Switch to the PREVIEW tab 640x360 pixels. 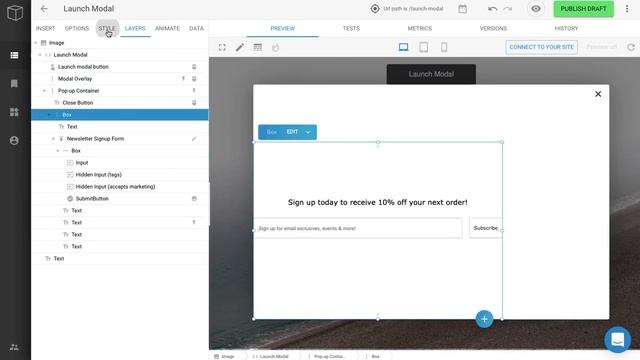(282, 28)
